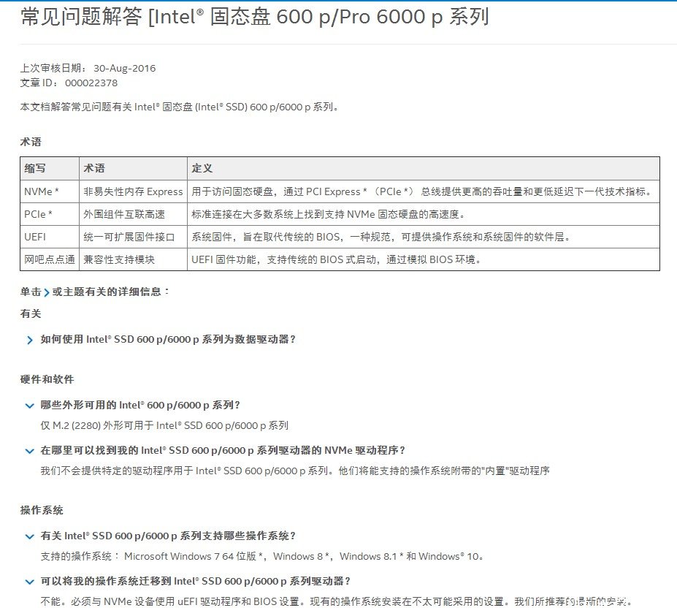Click the PCIe * abbreviation cell
This screenshot has width=677, height=616.
pyautogui.click(x=50, y=214)
